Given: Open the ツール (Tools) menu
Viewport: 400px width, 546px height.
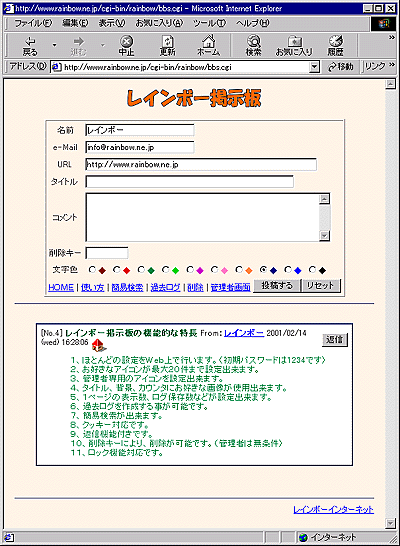Looking at the screenshot, I should click(x=209, y=23).
